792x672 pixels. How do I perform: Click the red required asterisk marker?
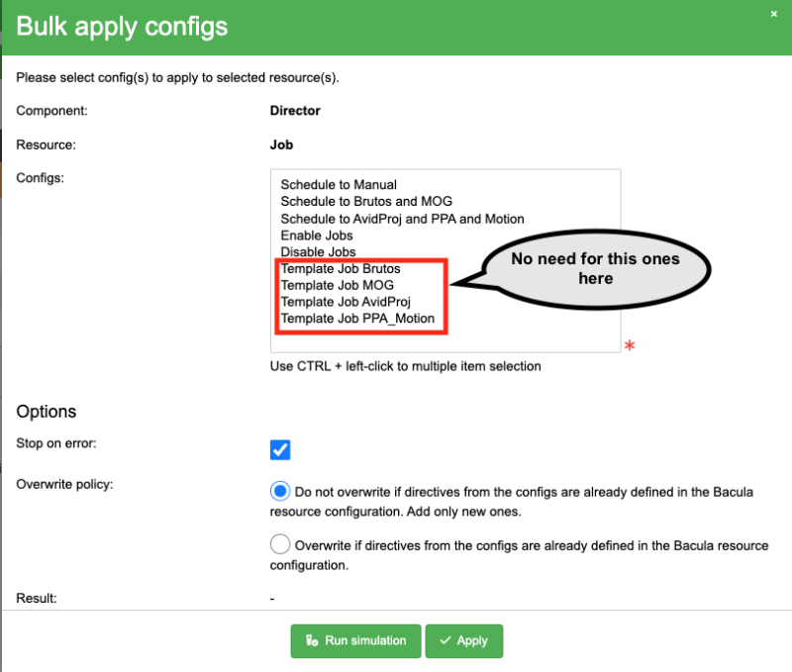pyautogui.click(x=630, y=346)
